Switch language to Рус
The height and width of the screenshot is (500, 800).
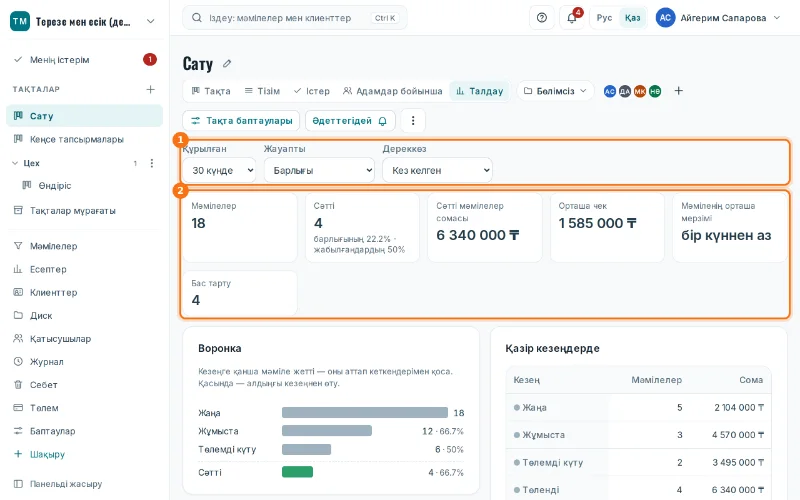pyautogui.click(x=604, y=18)
